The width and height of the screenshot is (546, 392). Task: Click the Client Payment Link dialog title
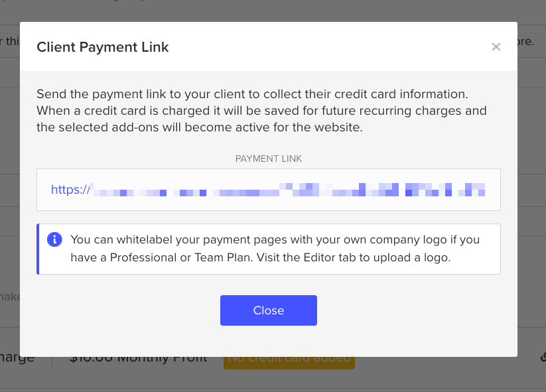pyautogui.click(x=103, y=47)
